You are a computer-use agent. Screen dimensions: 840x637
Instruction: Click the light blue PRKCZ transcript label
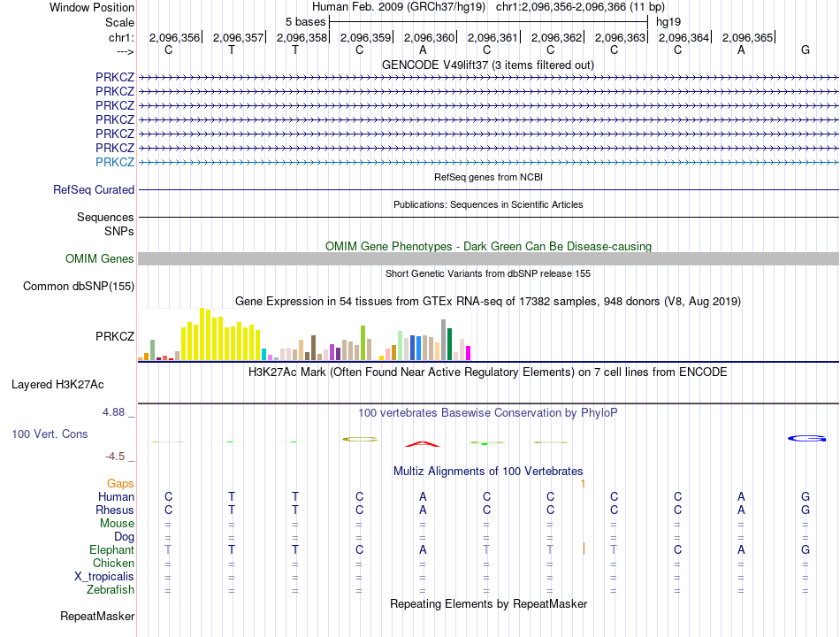click(115, 162)
